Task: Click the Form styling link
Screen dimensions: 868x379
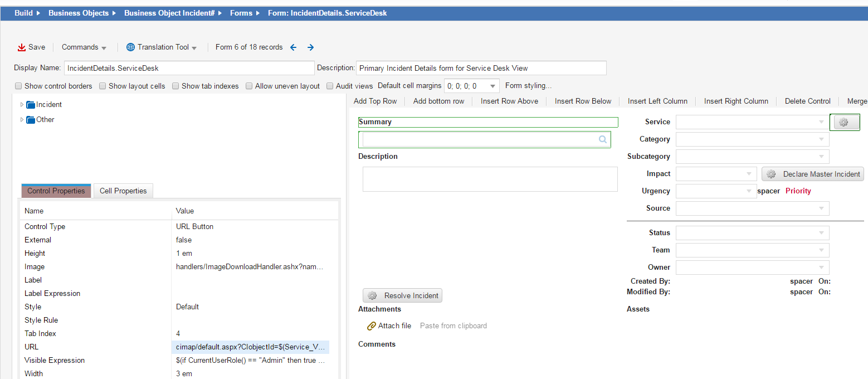Action: click(528, 86)
